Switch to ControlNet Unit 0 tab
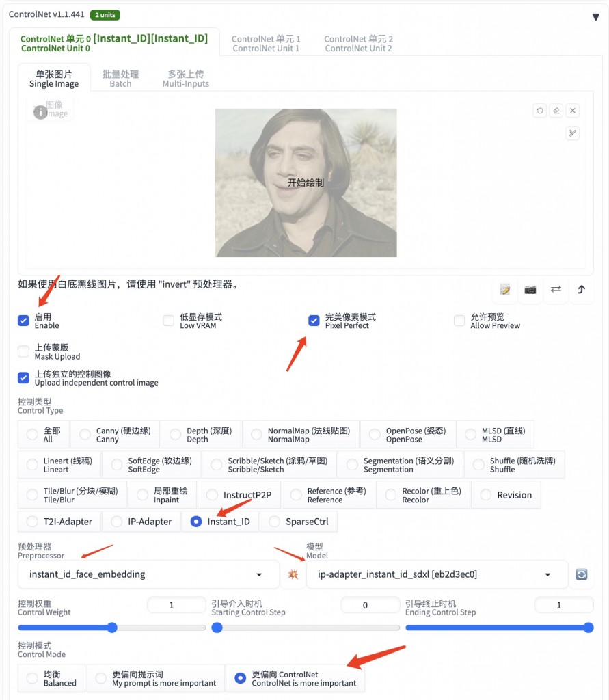The height and width of the screenshot is (700, 609). pos(114,43)
